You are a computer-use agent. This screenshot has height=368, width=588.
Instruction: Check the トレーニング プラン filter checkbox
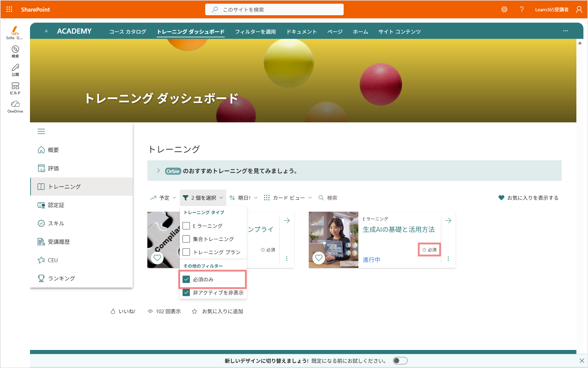point(186,252)
